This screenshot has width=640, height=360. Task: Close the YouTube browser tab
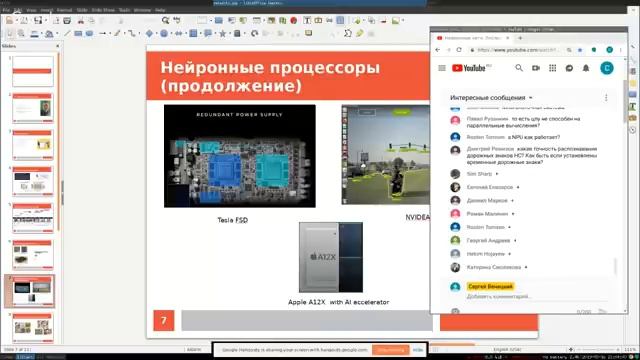coord(507,38)
